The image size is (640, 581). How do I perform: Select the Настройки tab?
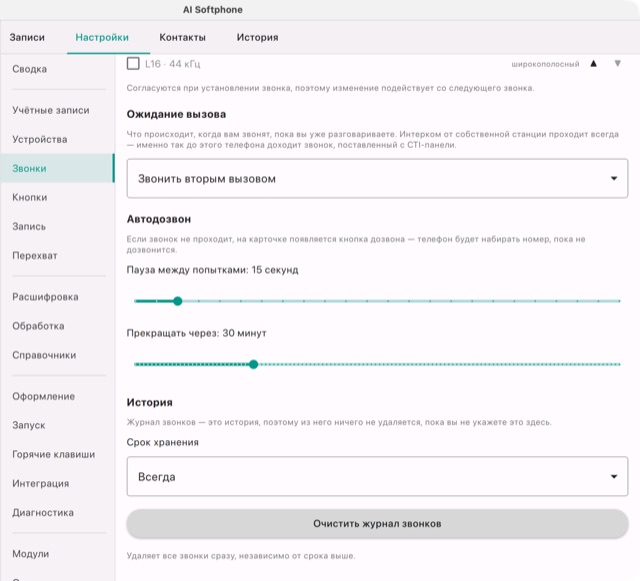pos(102,38)
